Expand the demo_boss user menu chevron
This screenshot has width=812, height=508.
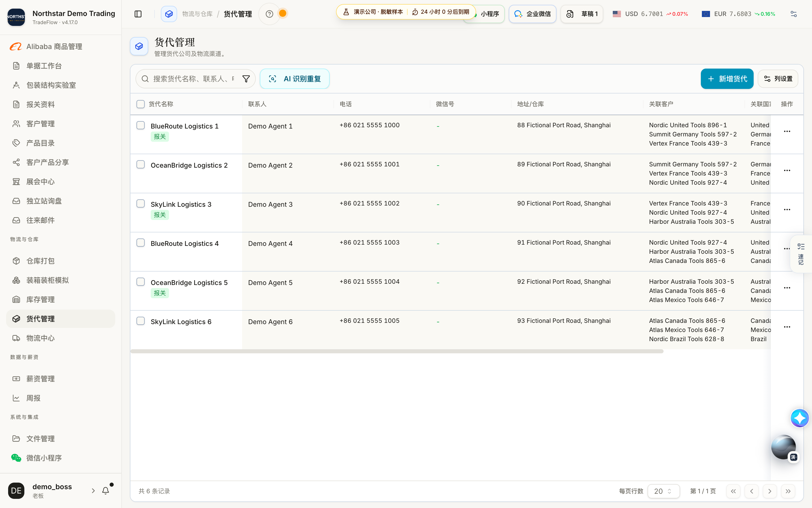click(93, 490)
